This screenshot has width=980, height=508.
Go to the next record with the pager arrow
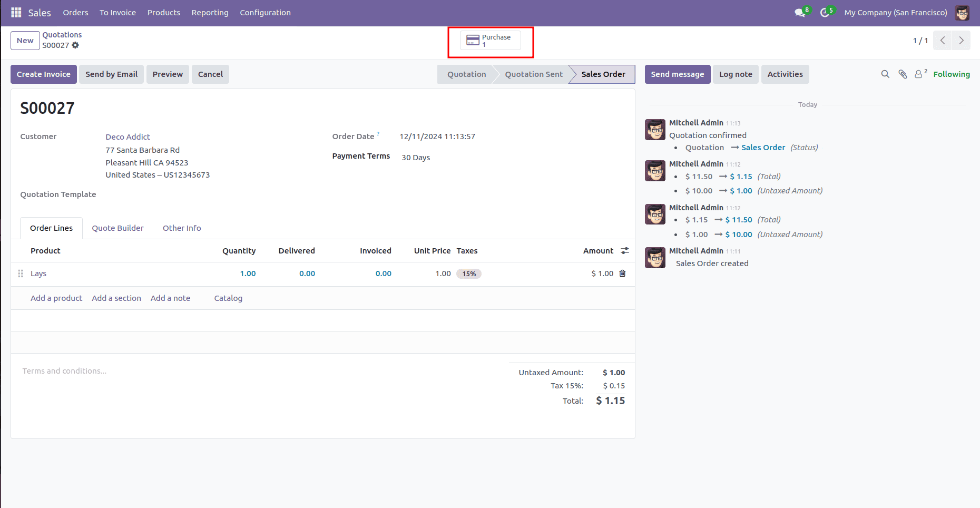click(x=961, y=40)
